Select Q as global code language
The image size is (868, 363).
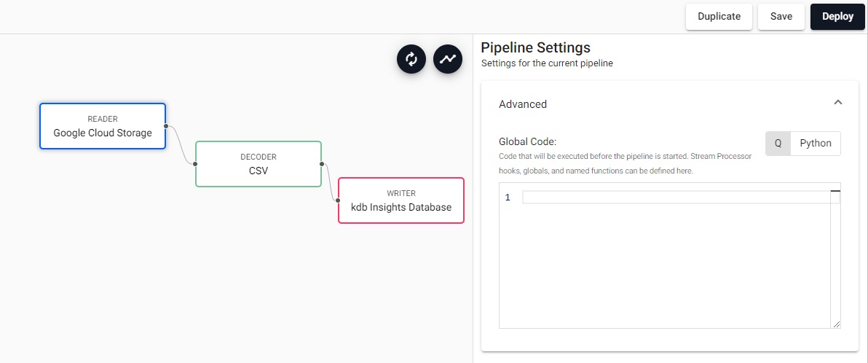778,143
